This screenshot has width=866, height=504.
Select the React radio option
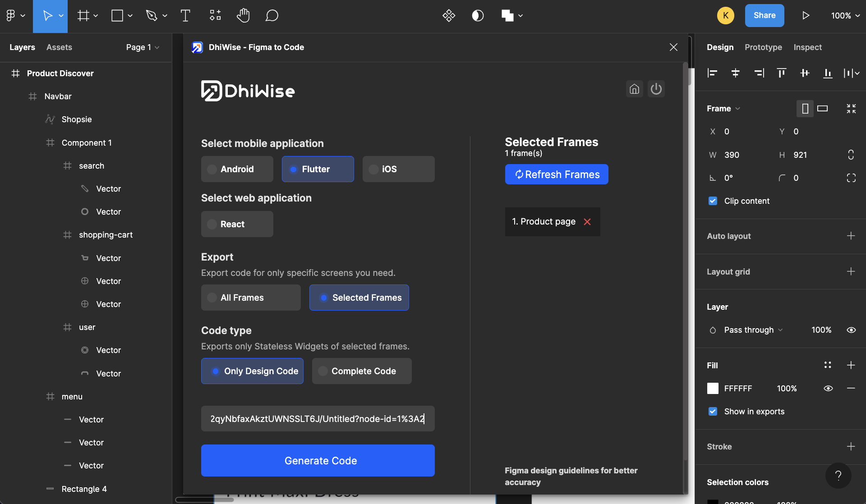tap(237, 224)
